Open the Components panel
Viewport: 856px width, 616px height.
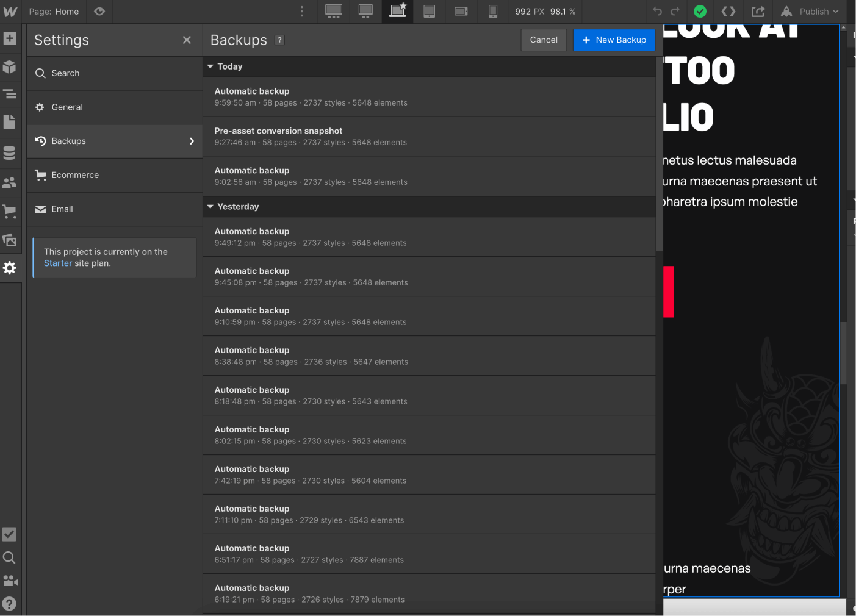tap(10, 67)
